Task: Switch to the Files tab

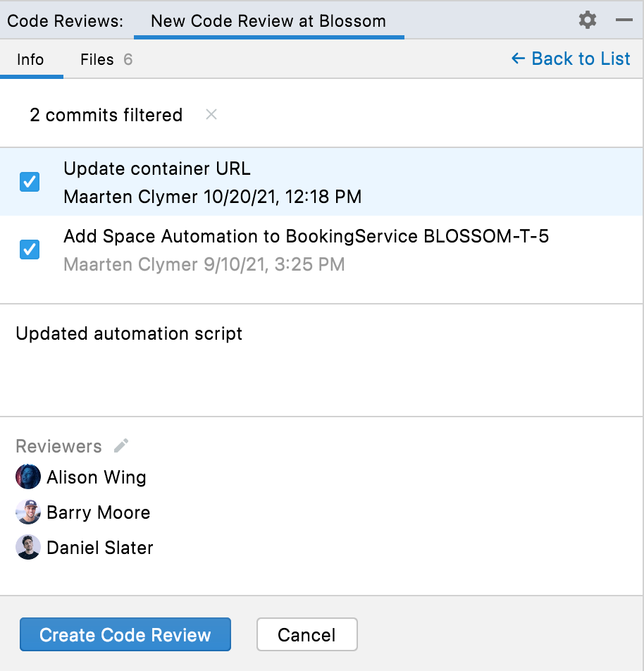Action: [96, 59]
